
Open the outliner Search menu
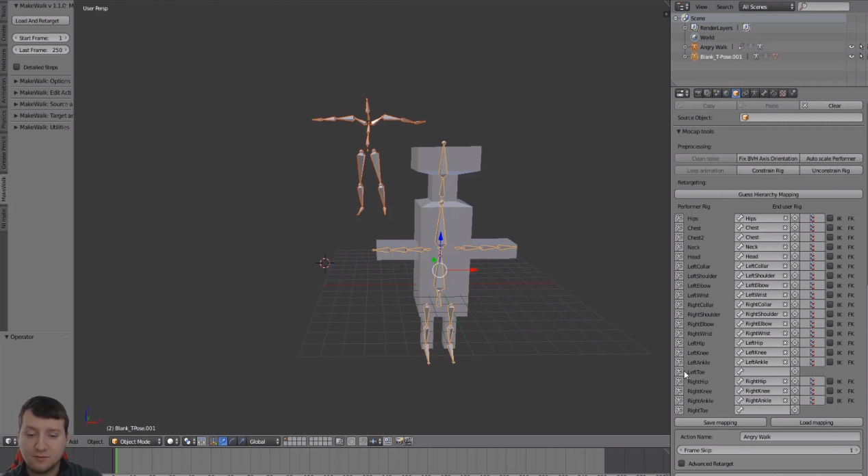pyautogui.click(x=724, y=6)
